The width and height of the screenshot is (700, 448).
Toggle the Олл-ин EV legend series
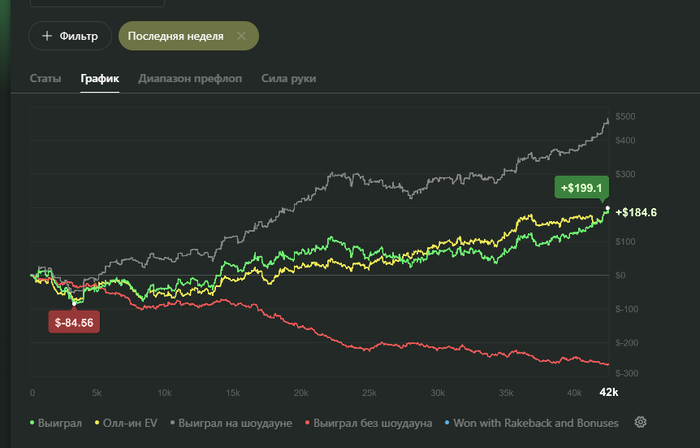126,423
